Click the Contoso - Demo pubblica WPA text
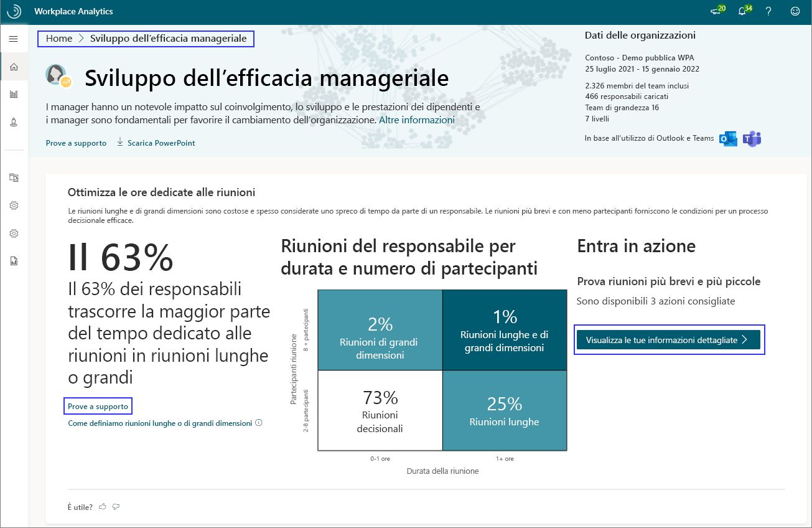 [x=639, y=58]
